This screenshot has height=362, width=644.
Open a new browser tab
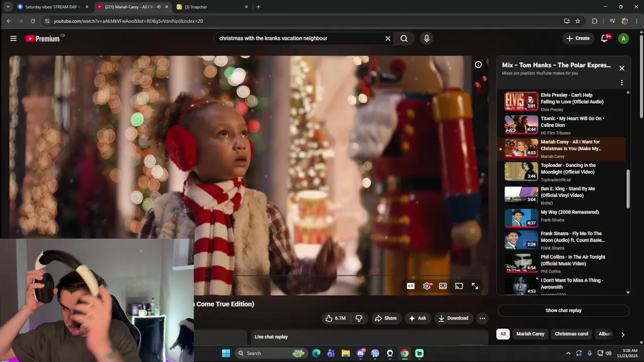[258, 7]
